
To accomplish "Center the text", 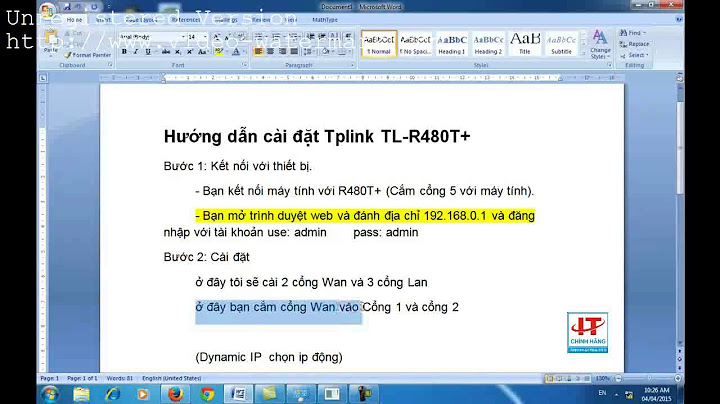I will coord(270,51).
